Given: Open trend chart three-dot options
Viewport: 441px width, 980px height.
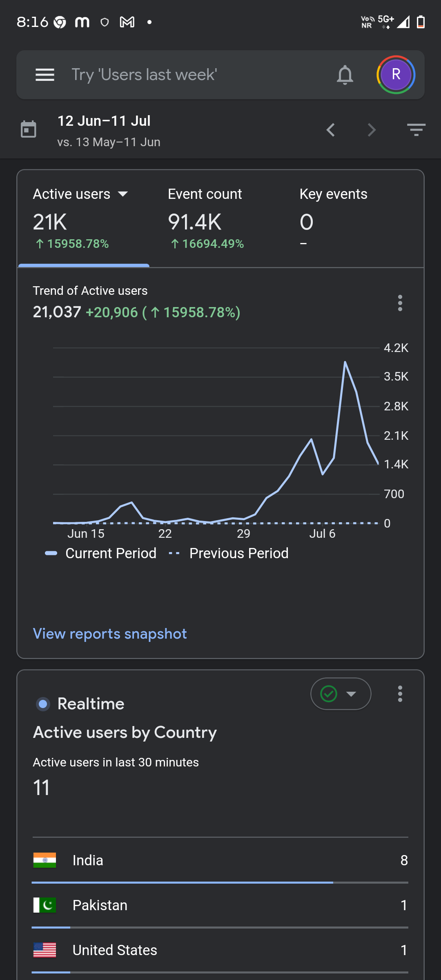Looking at the screenshot, I should 400,303.
